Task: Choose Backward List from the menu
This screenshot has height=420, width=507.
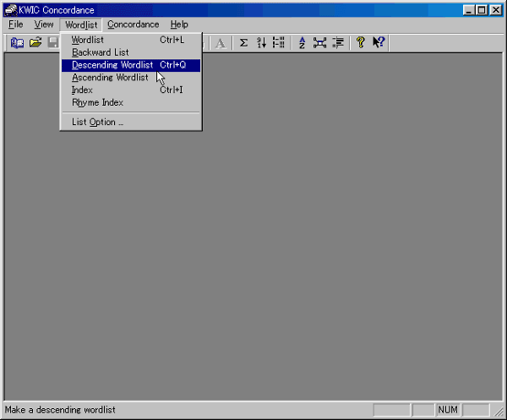Action: tap(131, 52)
